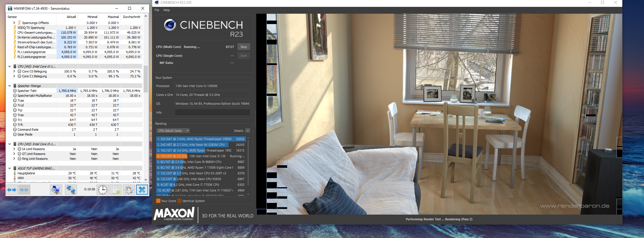Select ranking entry Intel Core i9-9880H CPU
Image resolution: width=644 pixels, height=238 pixels.
tap(201, 162)
